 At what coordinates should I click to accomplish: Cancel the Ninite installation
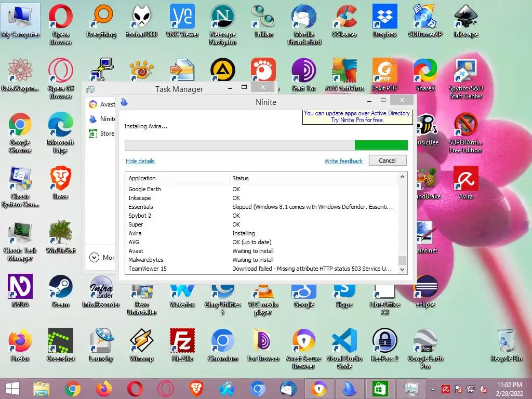[388, 161]
